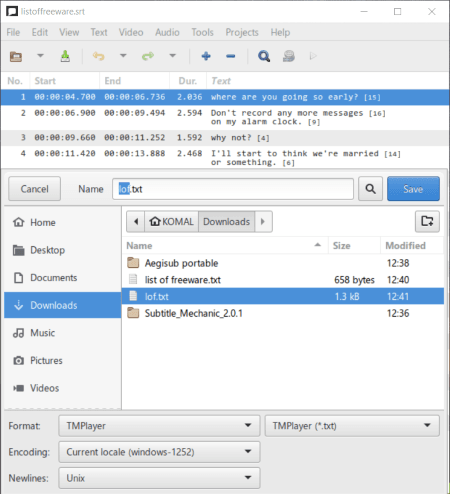450x494 pixels.
Task: Open the Help menu
Action: (x=280, y=32)
